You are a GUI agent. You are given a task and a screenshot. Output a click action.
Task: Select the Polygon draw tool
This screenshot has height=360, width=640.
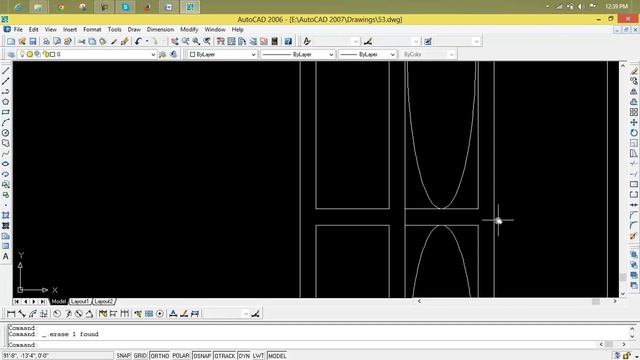6,102
